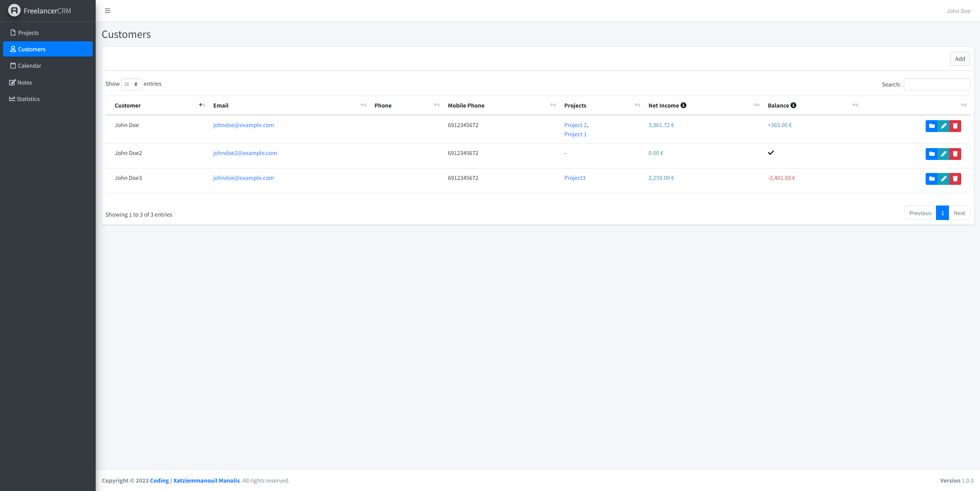Click into the Search input field
The image size is (980, 491).
tap(936, 85)
